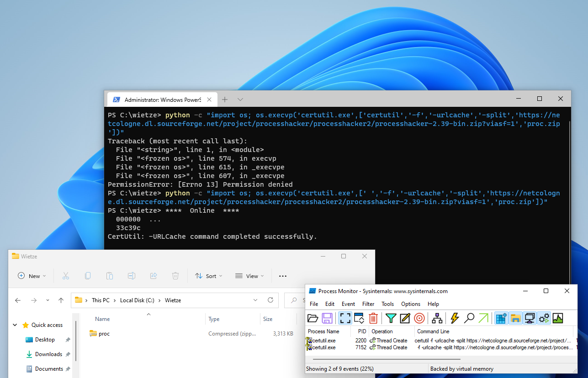Open the Event menu in Process Monitor

point(349,304)
